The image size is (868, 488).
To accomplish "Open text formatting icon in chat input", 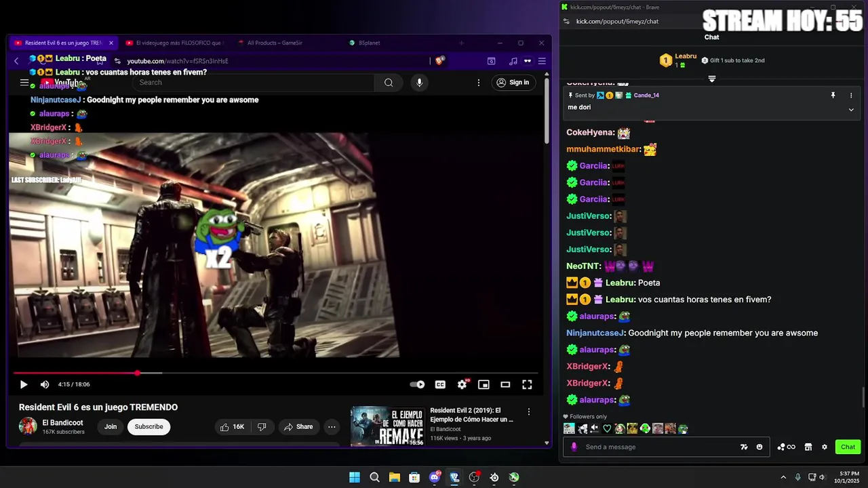I will [x=744, y=447].
